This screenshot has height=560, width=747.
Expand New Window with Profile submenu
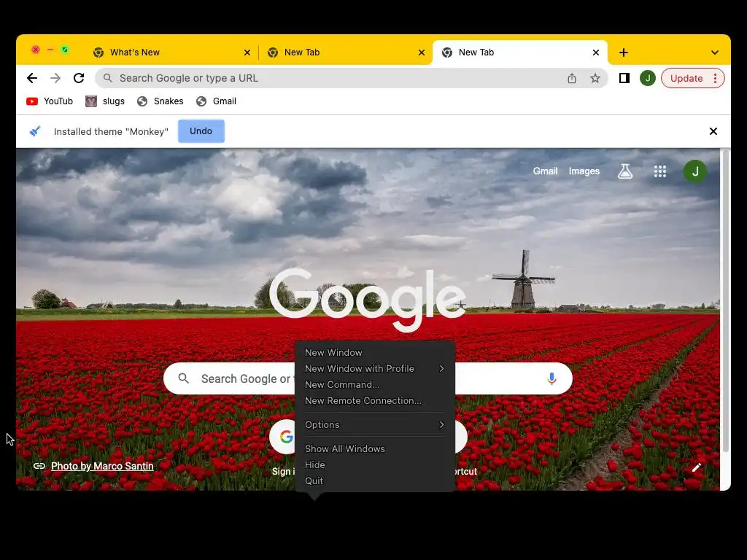point(375,368)
